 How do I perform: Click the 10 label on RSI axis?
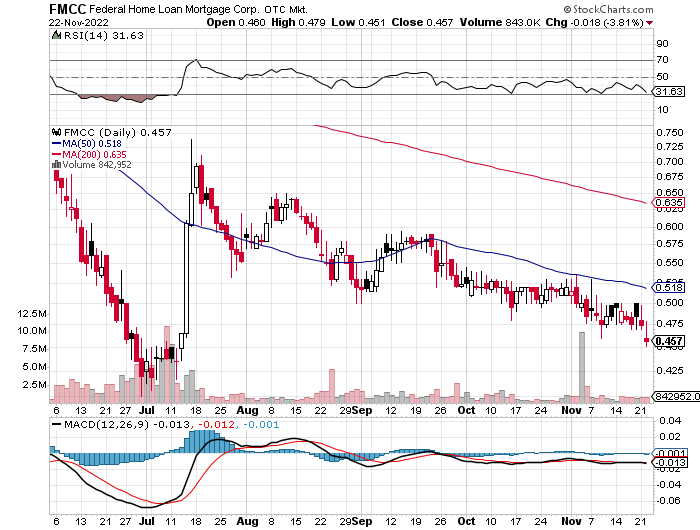tap(662, 110)
